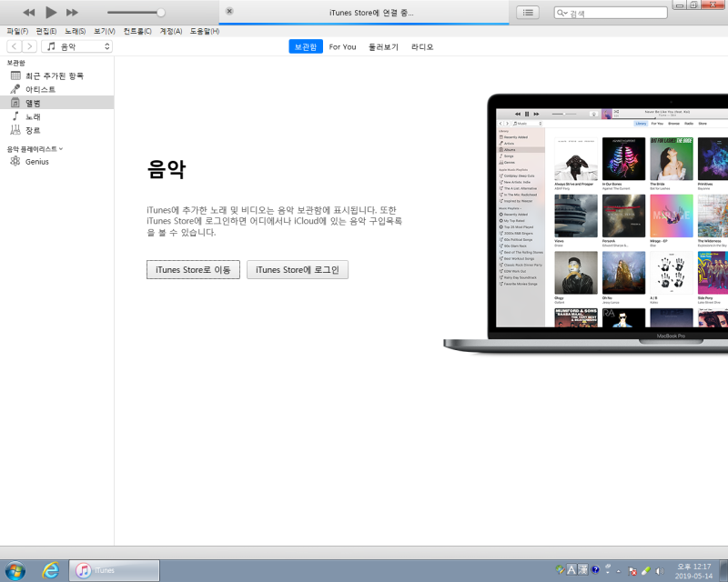Select 앨범 in the sidebar
Image resolution: width=728 pixels, height=582 pixels.
tap(56, 103)
